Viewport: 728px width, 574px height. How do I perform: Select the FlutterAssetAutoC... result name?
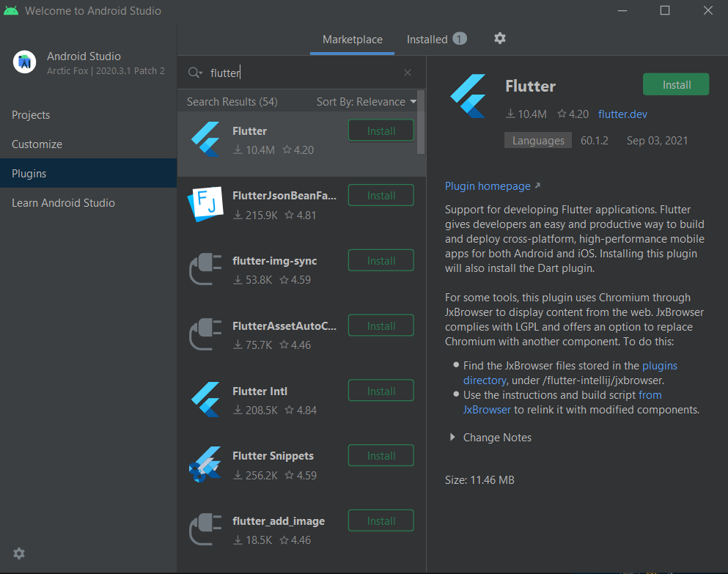[x=284, y=326]
